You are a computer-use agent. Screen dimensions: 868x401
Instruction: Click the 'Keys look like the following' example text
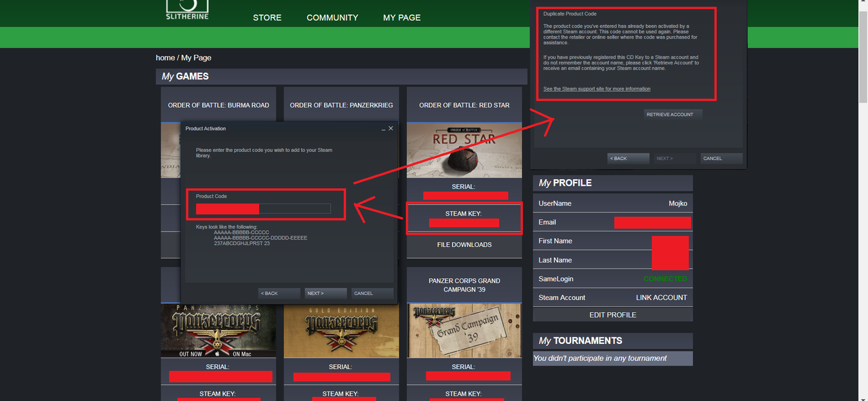[226, 227]
